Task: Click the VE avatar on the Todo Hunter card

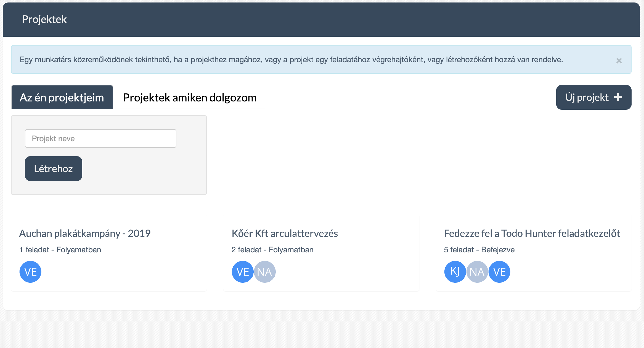Action: point(499,272)
